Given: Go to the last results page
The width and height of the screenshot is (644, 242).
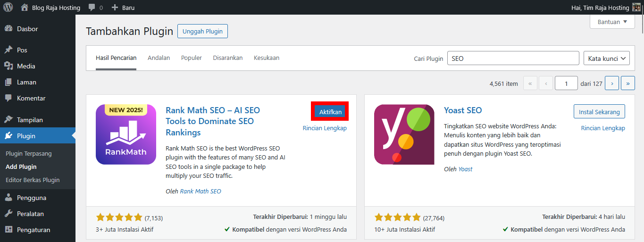Looking at the screenshot, I should 628,83.
